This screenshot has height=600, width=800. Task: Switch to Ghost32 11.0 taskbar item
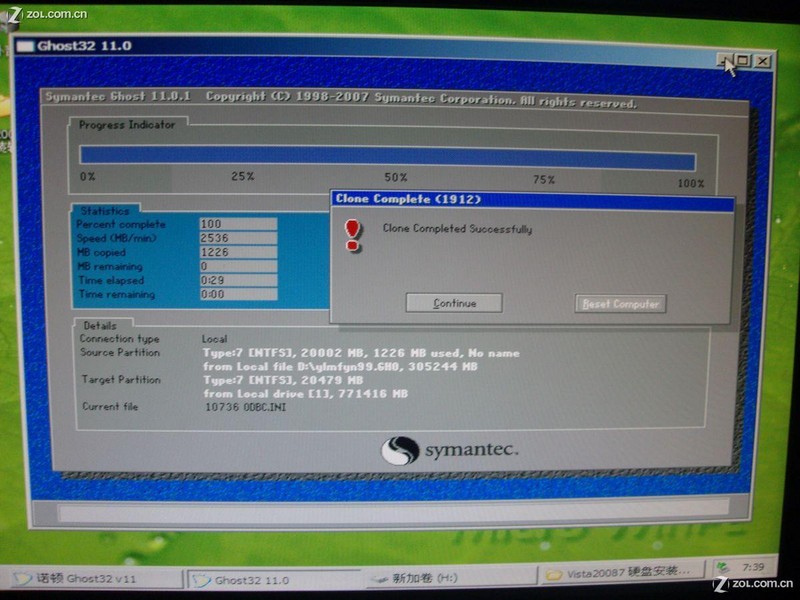[274, 580]
